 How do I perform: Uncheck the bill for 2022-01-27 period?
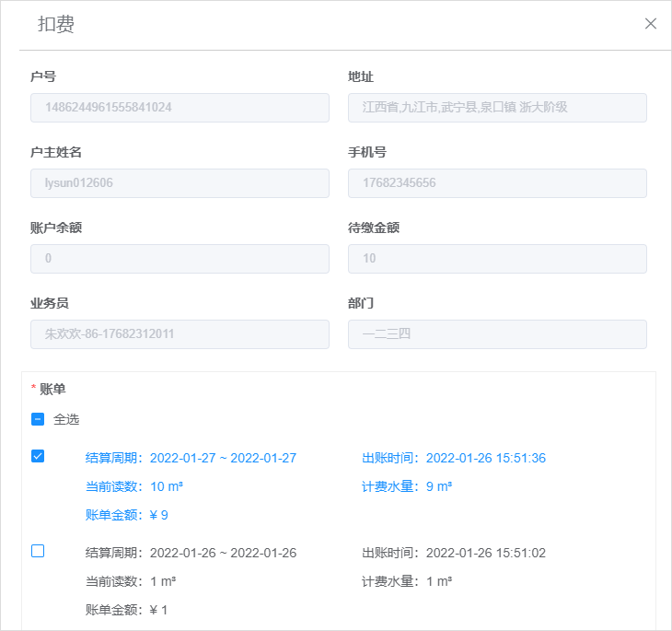[38, 456]
